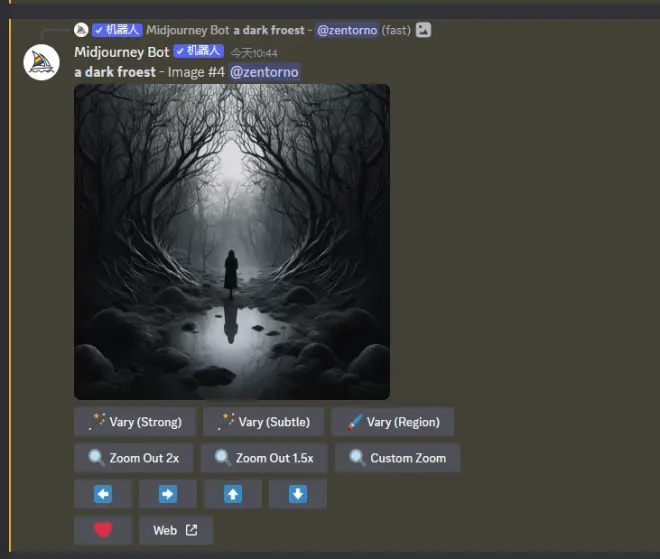Choose the Vary (Subtle) button
This screenshot has height=559, width=660.
263,422
